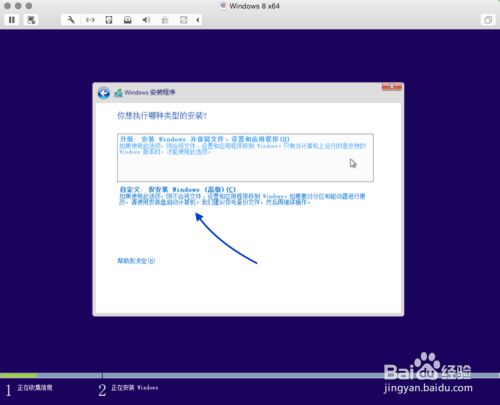
Task: Take a snapshot of the VM
Action: 31,20
